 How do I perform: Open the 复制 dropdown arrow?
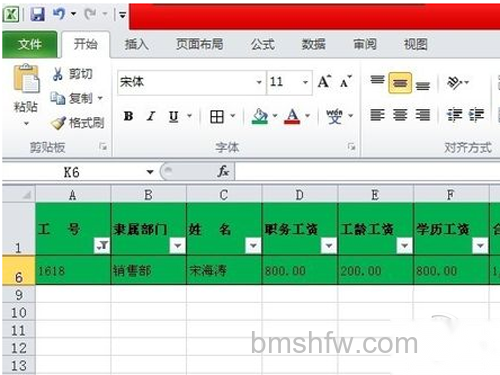[100, 98]
